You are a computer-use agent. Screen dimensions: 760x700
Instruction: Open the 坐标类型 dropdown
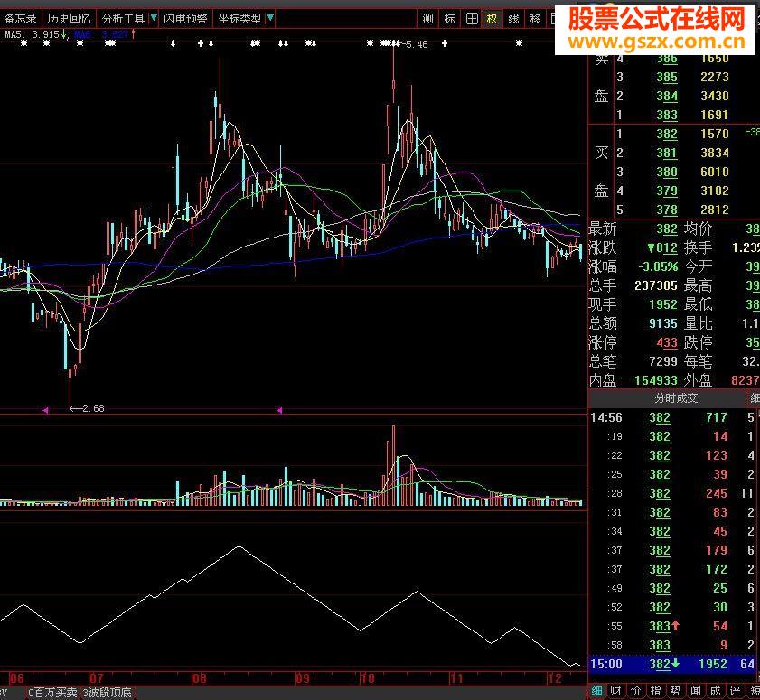pyautogui.click(x=241, y=17)
